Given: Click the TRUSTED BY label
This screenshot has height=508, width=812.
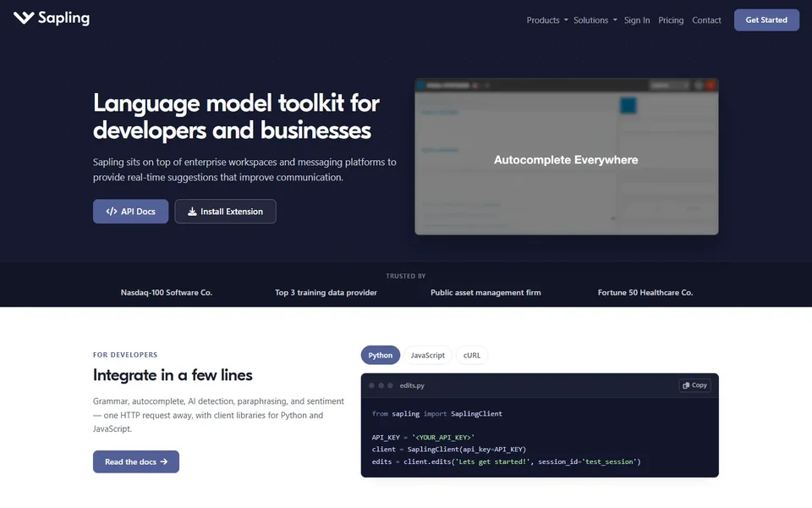Looking at the screenshot, I should coord(406,276).
